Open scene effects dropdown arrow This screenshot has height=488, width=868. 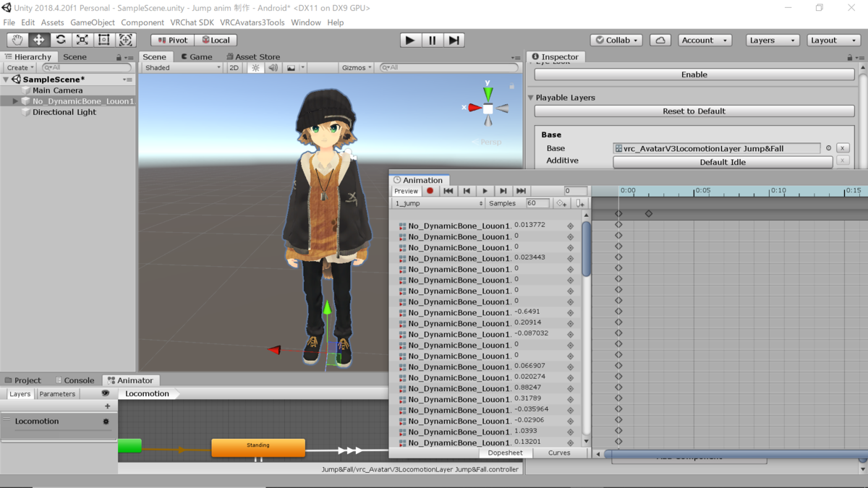pyautogui.click(x=302, y=67)
